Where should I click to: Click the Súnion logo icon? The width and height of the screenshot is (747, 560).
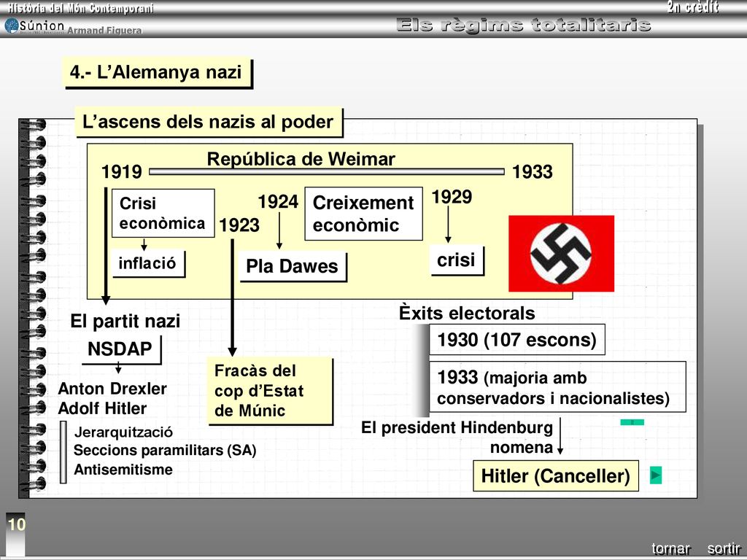point(12,26)
